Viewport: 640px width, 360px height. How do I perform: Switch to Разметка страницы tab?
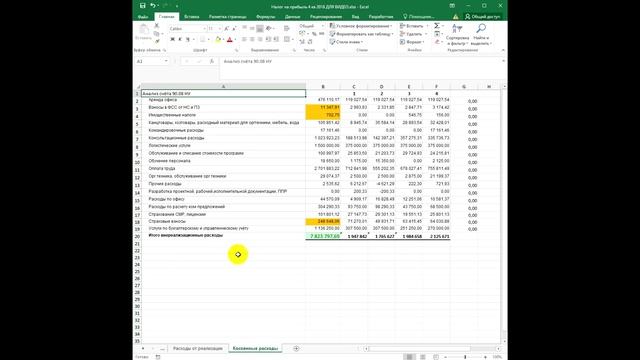tap(227, 17)
